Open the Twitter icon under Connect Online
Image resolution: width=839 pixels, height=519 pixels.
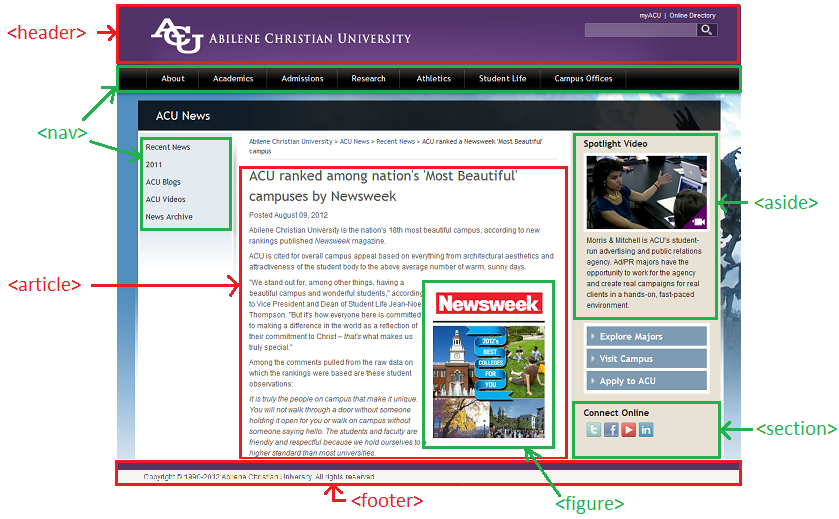593,430
